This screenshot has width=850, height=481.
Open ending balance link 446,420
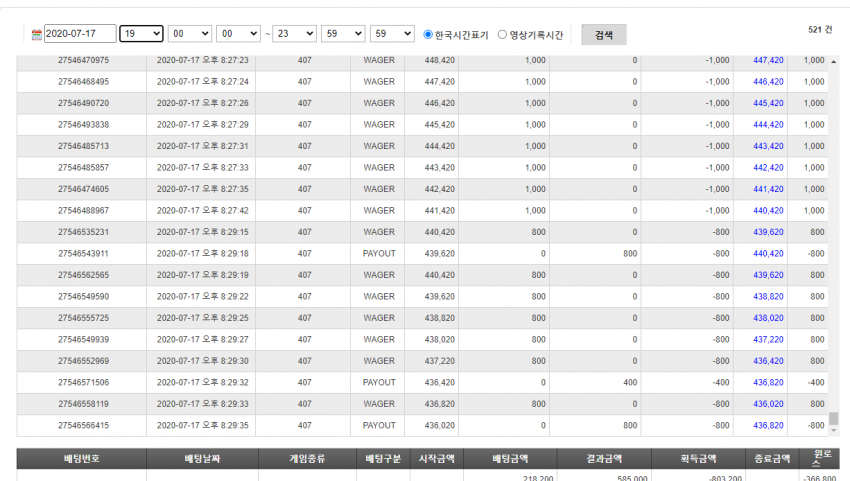[768, 82]
